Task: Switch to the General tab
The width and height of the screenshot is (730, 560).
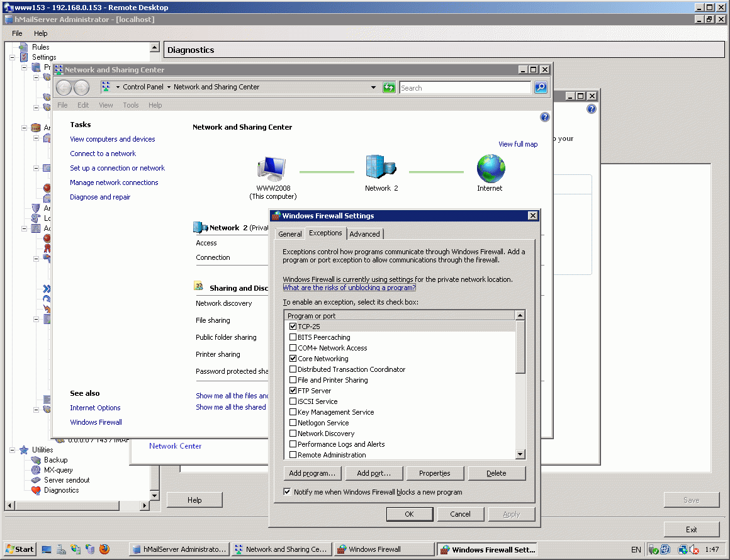Action: coord(289,233)
